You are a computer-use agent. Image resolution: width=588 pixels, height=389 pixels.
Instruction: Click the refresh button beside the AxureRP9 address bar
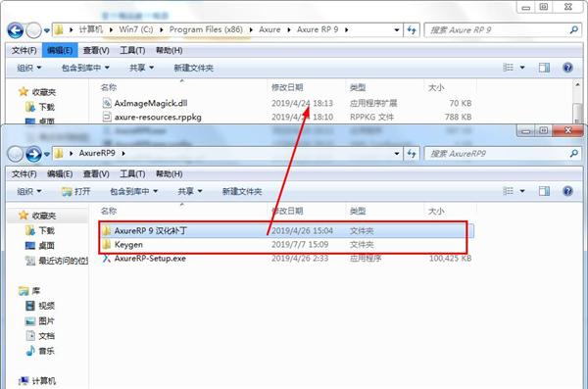tap(412, 154)
